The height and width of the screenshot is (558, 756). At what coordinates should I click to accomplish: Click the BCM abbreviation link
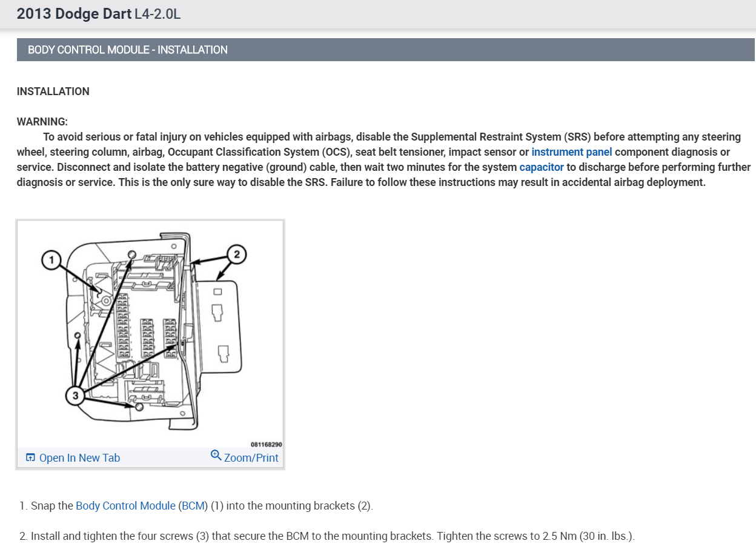193,505
